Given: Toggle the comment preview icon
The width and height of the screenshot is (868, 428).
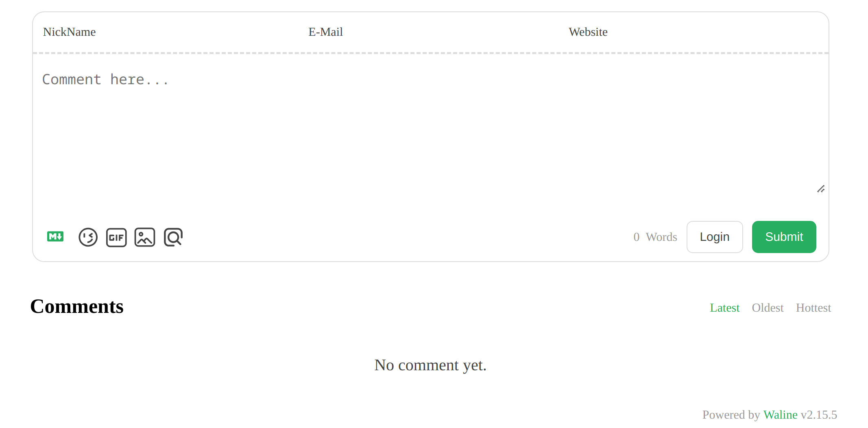Looking at the screenshot, I should coord(173,237).
